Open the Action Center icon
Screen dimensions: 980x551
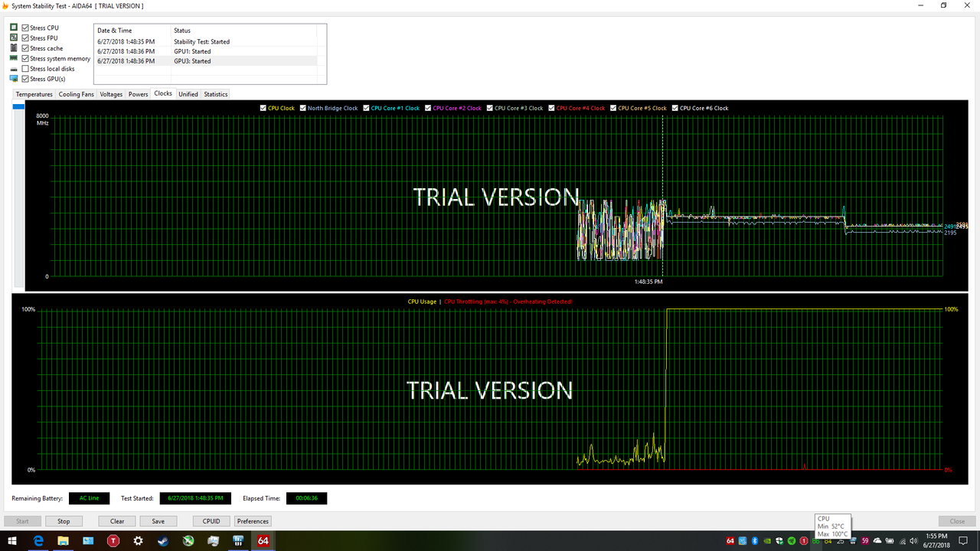point(963,541)
